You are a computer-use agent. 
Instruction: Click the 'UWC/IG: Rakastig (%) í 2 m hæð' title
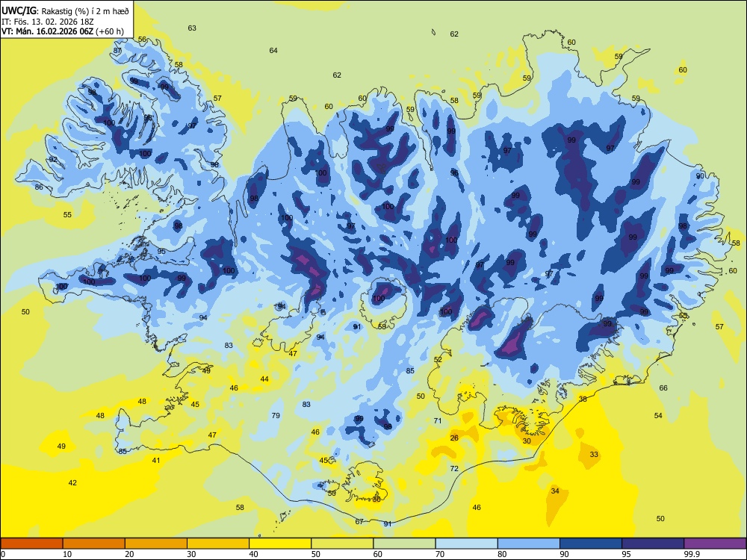[65, 10]
